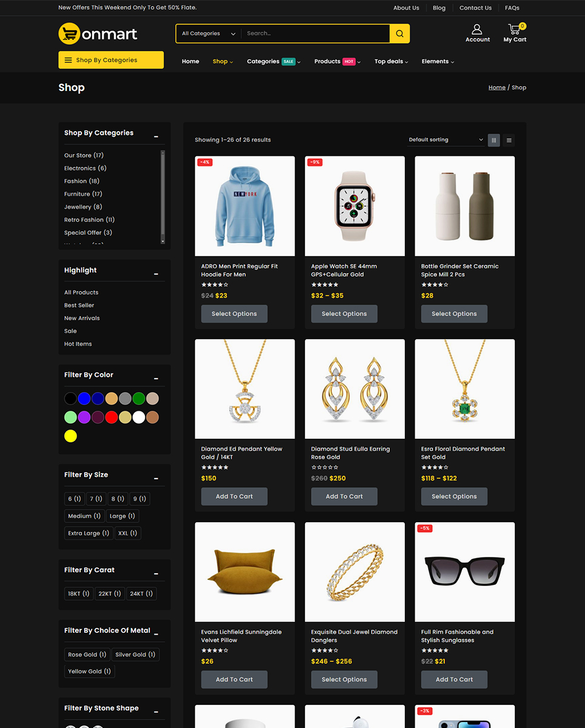Open the Contact Us link
Image resolution: width=585 pixels, height=728 pixels.
pyautogui.click(x=475, y=8)
